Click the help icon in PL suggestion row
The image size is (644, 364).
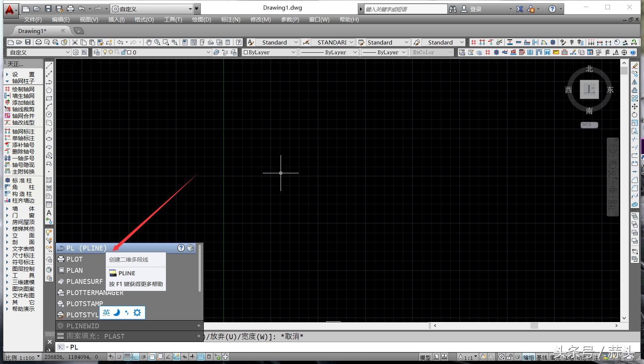tap(181, 248)
